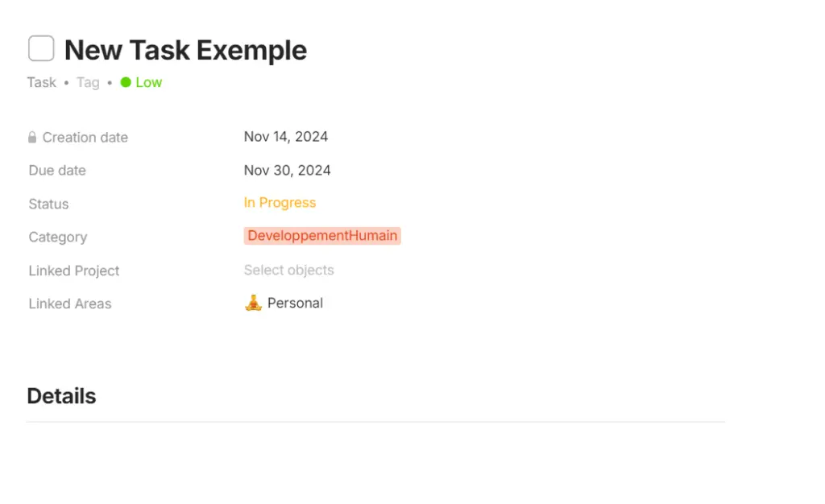Click the Due date property label
This screenshot has width=825, height=504.
(x=56, y=171)
